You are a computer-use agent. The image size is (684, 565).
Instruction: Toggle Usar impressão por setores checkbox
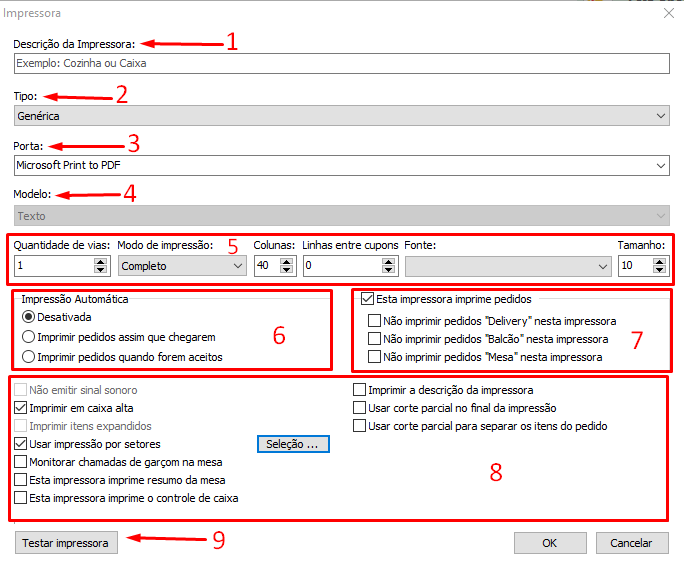(21, 444)
